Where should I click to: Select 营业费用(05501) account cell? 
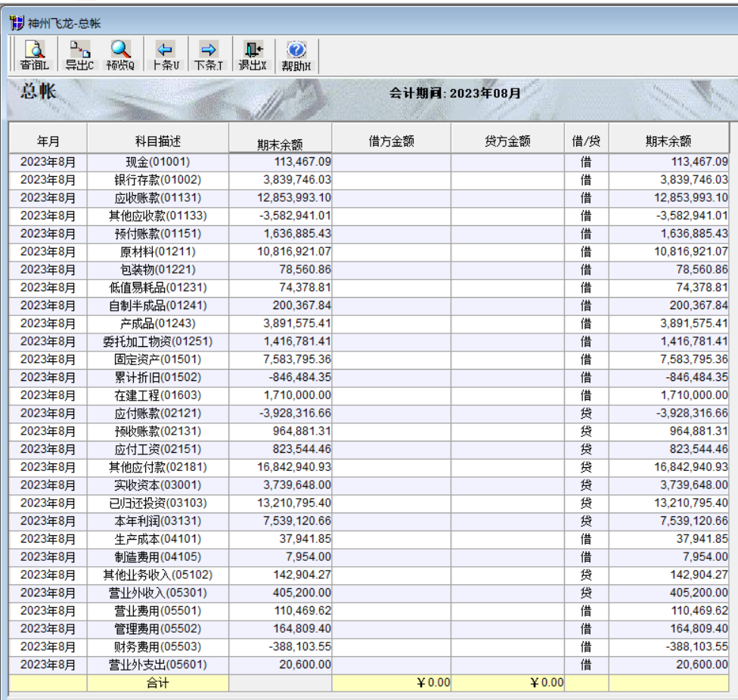point(158,611)
